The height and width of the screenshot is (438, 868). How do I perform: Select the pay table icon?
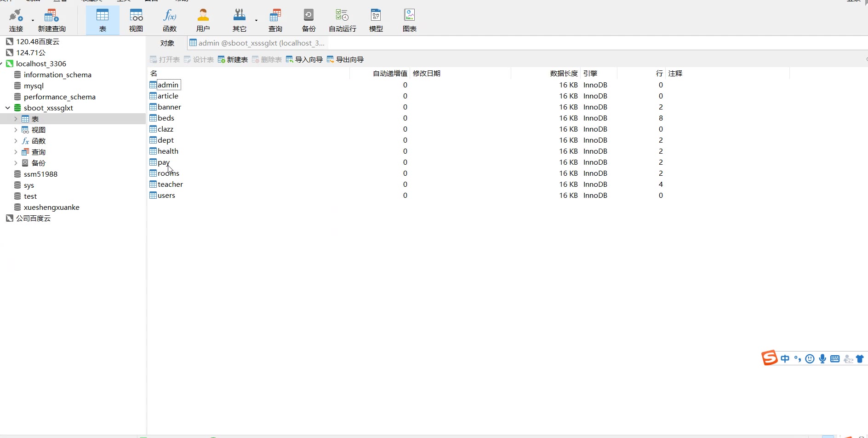point(153,162)
